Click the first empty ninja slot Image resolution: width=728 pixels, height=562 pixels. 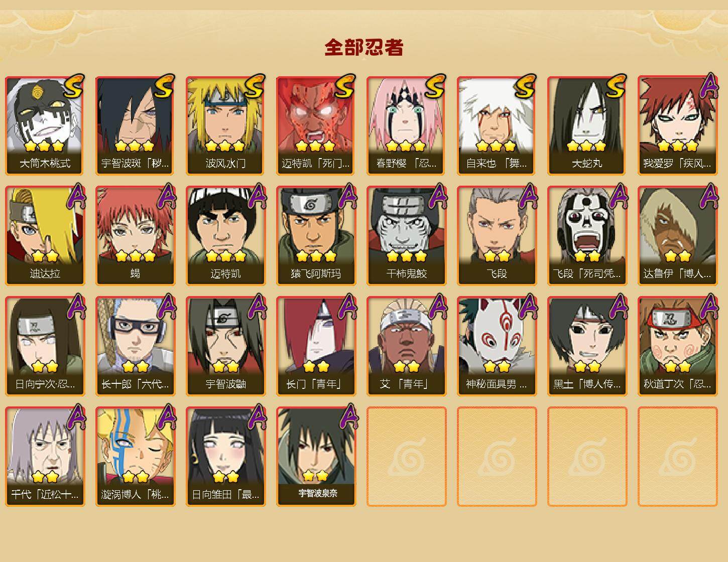tap(406, 457)
